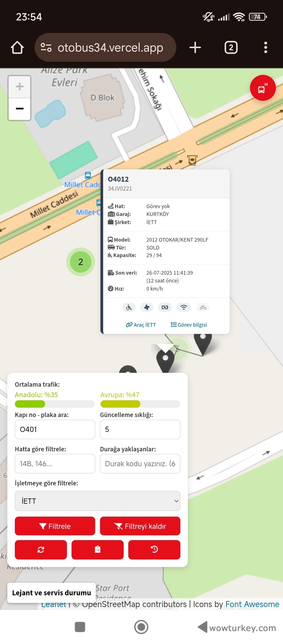Click the green cluster marker showing 2
Image resolution: width=283 pixels, height=644 pixels.
click(x=81, y=262)
